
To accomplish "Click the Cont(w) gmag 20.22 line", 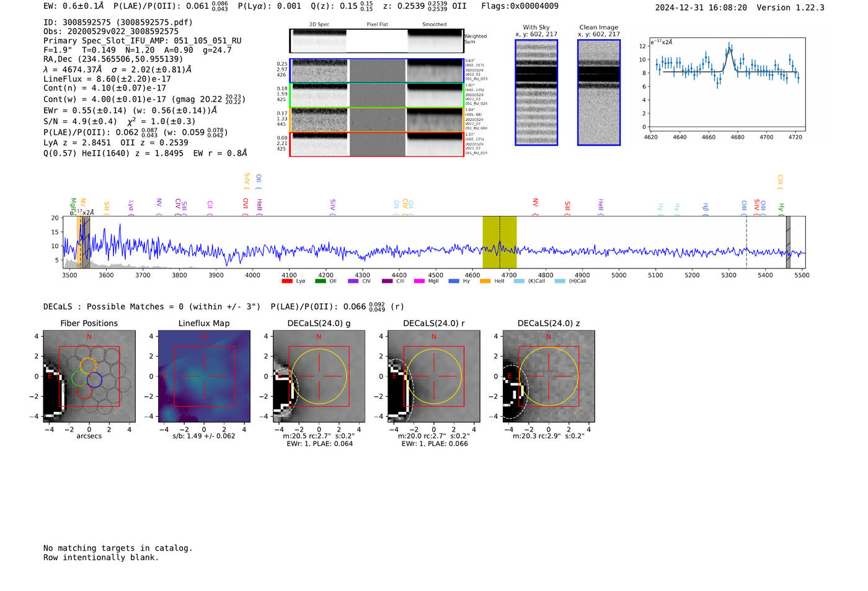I will tap(144, 99).
